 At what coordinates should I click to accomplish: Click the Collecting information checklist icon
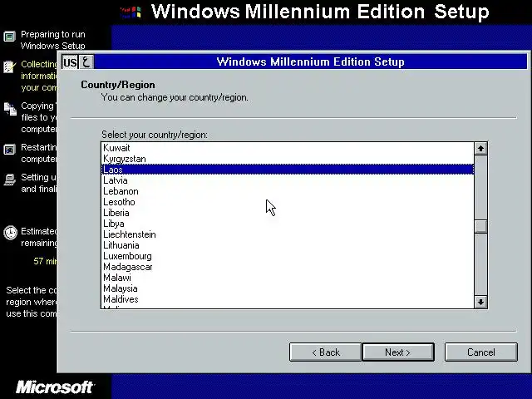(9, 66)
